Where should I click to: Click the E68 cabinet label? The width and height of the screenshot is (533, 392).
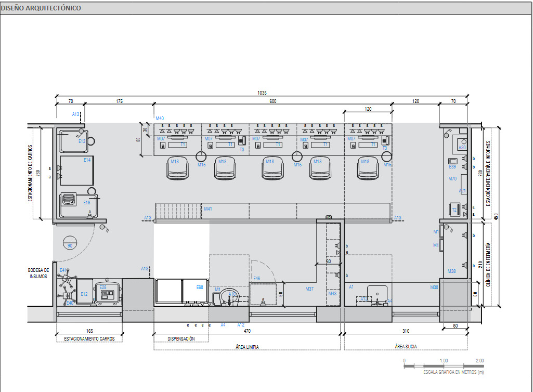pyautogui.click(x=200, y=288)
